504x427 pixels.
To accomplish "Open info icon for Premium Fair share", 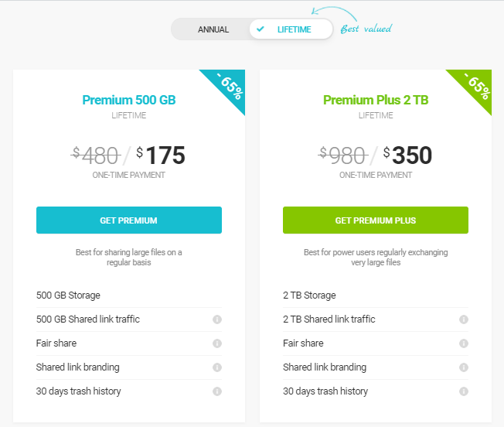I will (x=217, y=343).
